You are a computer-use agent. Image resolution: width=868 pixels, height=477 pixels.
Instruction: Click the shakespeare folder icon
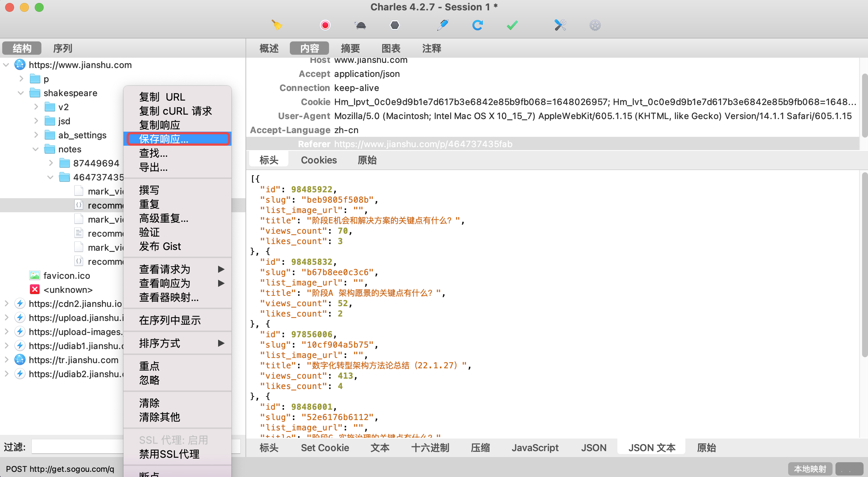[35, 92]
